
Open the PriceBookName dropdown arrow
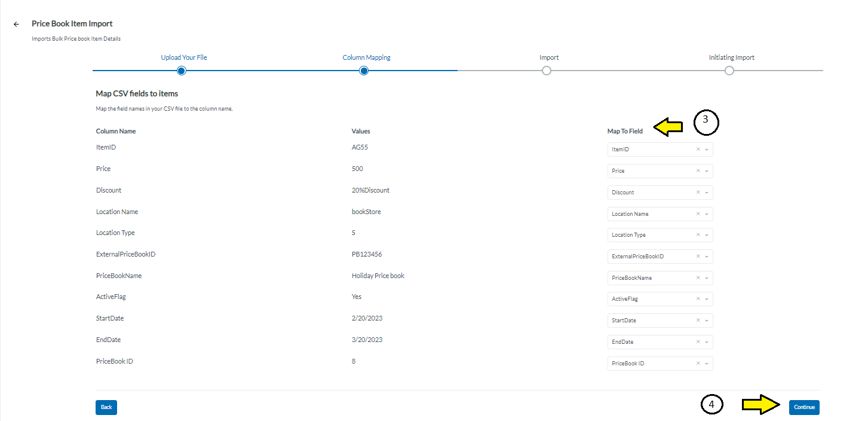(x=707, y=278)
